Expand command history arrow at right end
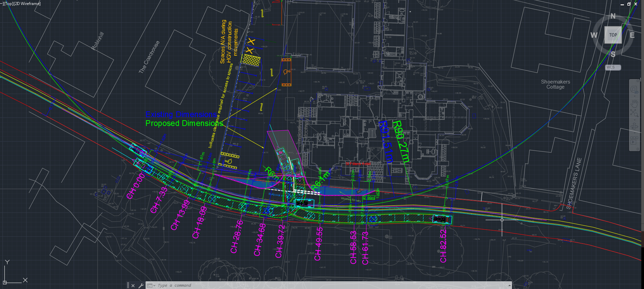 (509, 285)
